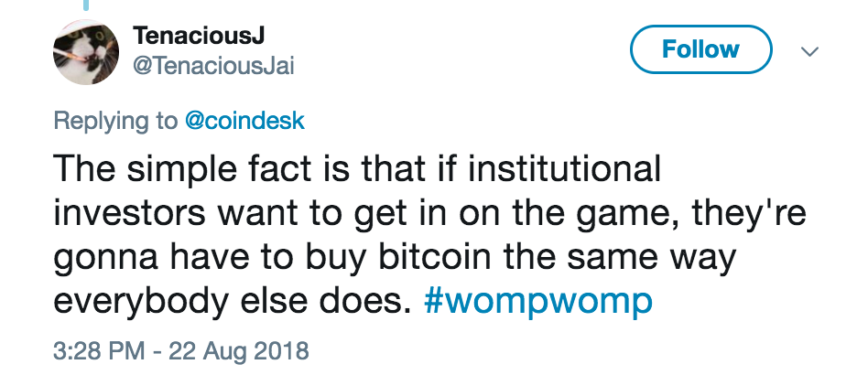Image resolution: width=868 pixels, height=375 pixels.
Task: Open the 3:28 PM timestamp permalink
Action: coord(93,350)
